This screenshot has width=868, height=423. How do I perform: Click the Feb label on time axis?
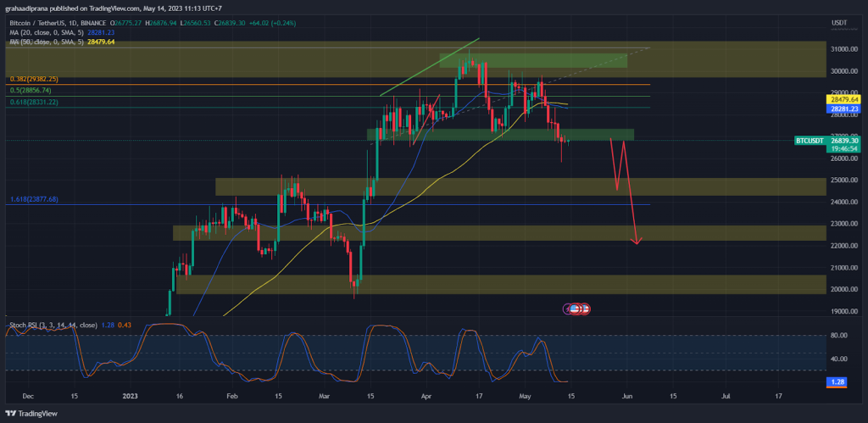(232, 397)
